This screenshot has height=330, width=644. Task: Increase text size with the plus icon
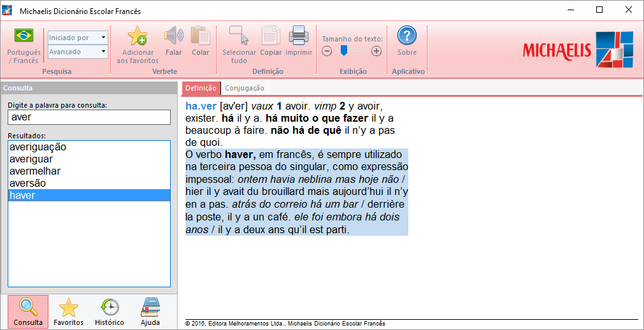tap(376, 52)
